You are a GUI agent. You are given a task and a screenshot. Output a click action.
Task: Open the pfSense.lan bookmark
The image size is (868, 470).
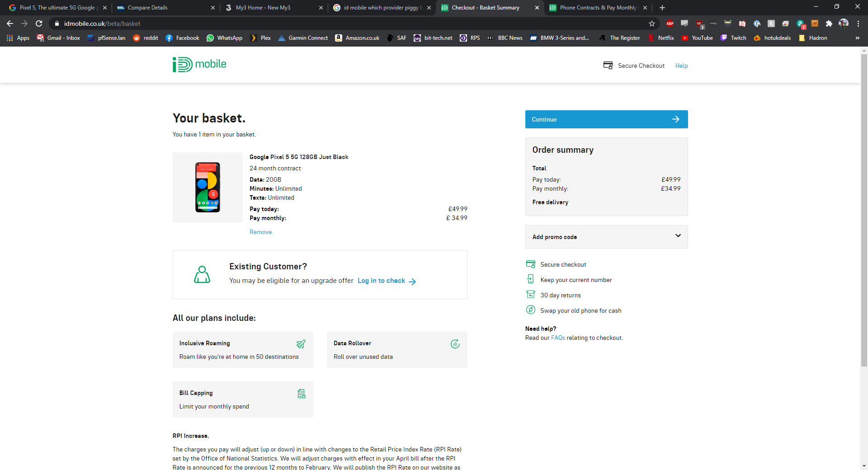coord(106,38)
